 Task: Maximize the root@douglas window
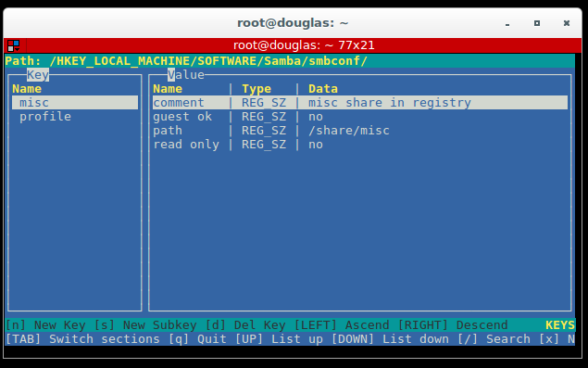tap(537, 23)
